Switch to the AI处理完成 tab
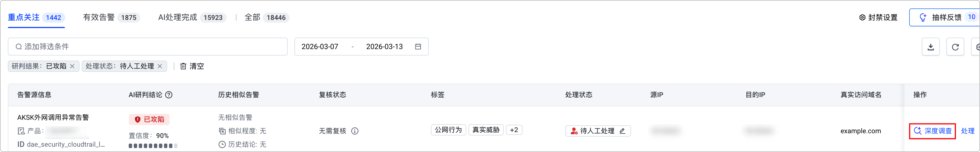The height and width of the screenshot is (152, 980). click(x=192, y=17)
